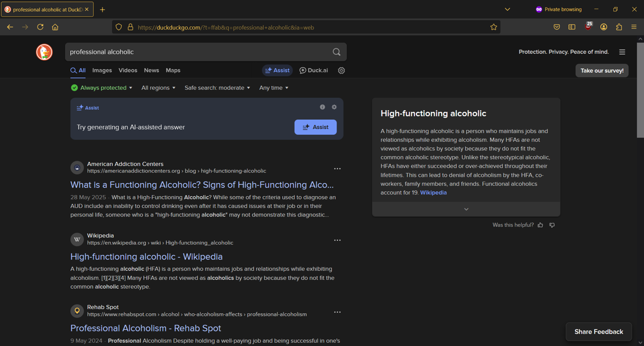Click the Rehab Spot favicon
644x346 pixels.
coord(77,311)
